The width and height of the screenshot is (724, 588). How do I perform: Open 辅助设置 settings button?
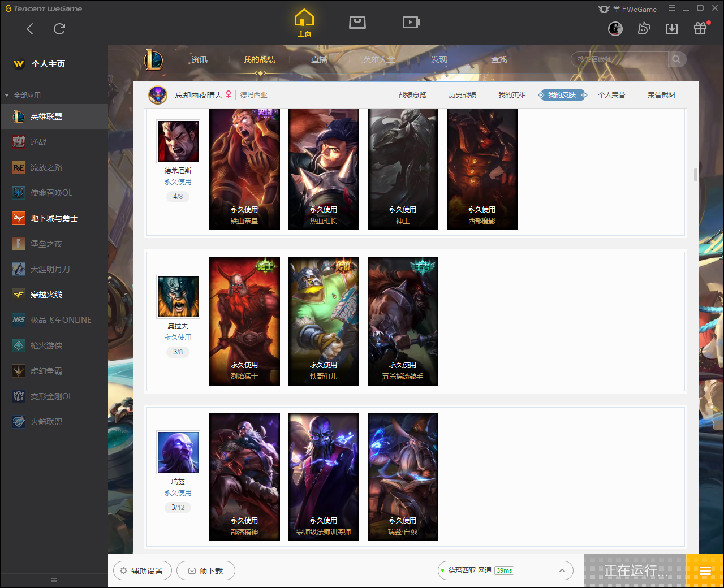[142, 570]
